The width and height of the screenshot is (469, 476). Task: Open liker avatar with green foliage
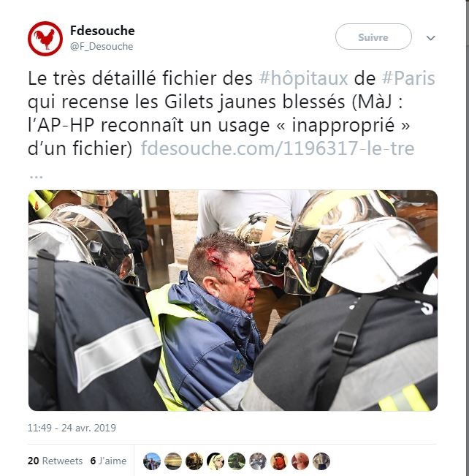point(237,461)
